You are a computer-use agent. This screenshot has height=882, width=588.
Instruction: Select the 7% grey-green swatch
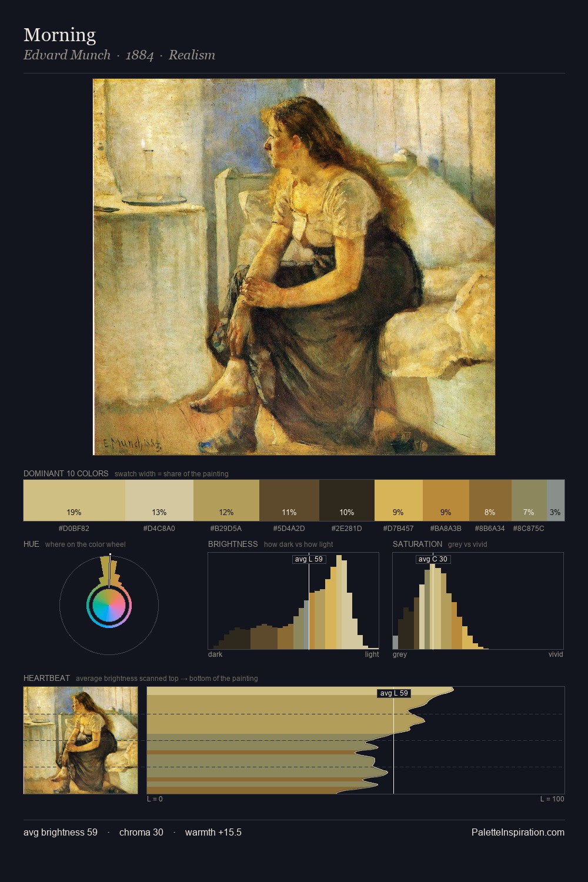(x=529, y=500)
